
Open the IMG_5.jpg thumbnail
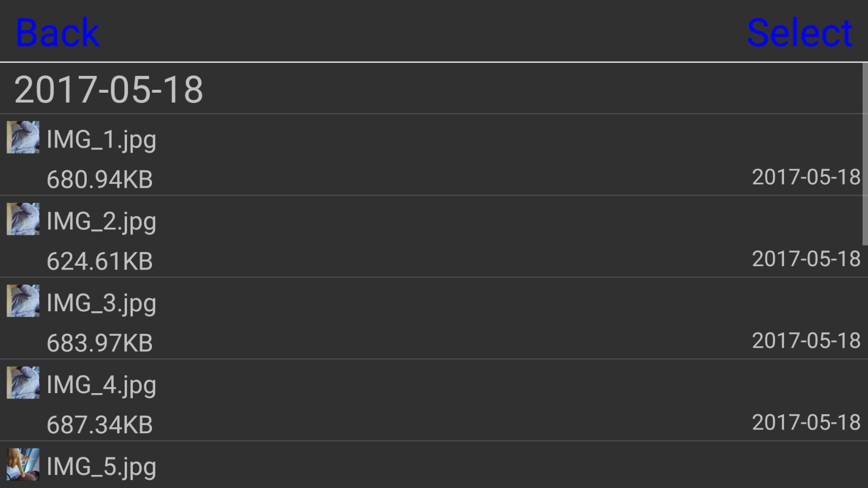pyautogui.click(x=23, y=465)
